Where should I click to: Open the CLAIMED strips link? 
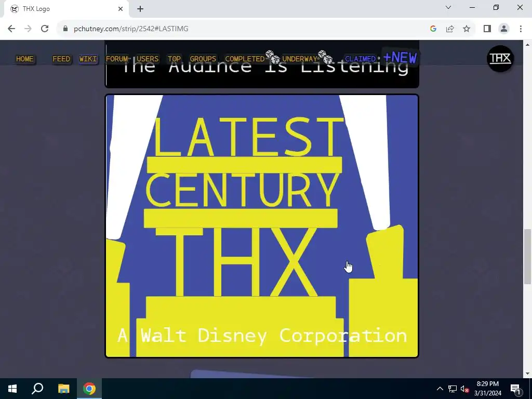361,59
